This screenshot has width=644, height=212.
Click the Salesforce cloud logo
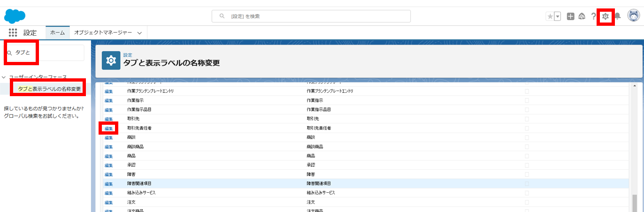[15, 16]
